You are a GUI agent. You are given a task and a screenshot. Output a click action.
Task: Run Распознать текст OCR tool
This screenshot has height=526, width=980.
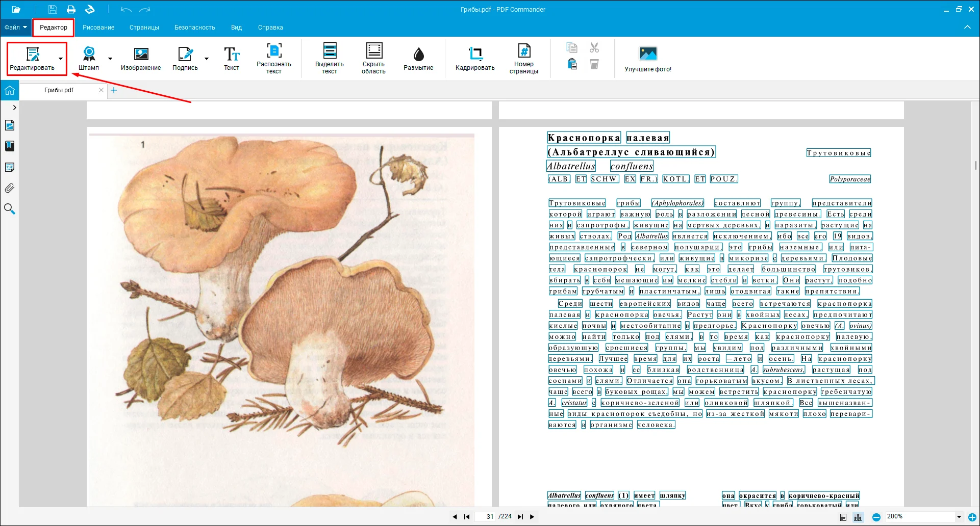[274, 59]
